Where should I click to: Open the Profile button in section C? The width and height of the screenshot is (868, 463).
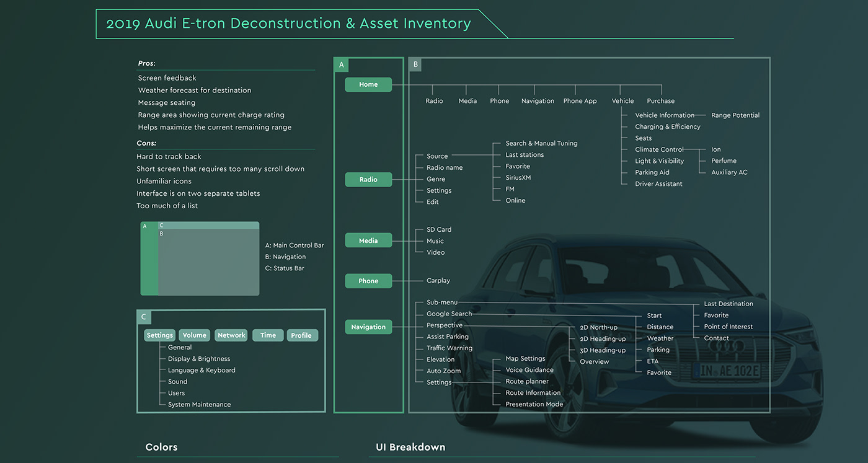(x=302, y=335)
